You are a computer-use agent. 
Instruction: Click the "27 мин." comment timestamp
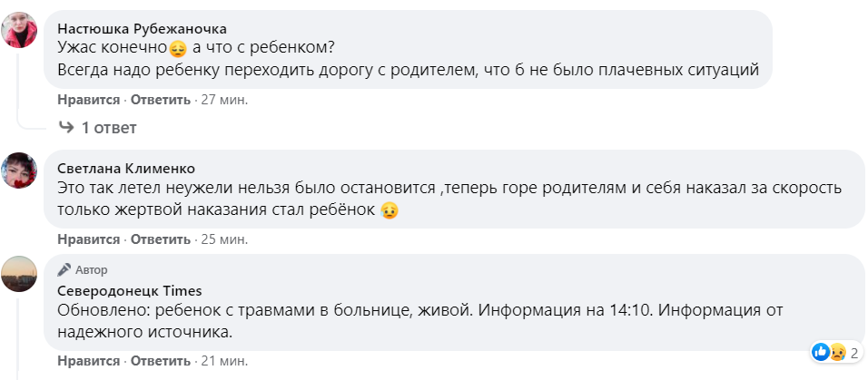coord(224,99)
